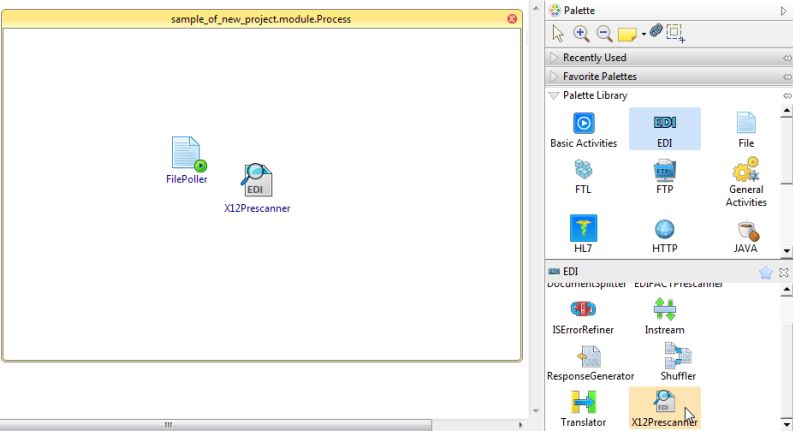Click the canvas horizontal scrollbar thumb
Screen dimensions: 793x431
(x=215, y=425)
